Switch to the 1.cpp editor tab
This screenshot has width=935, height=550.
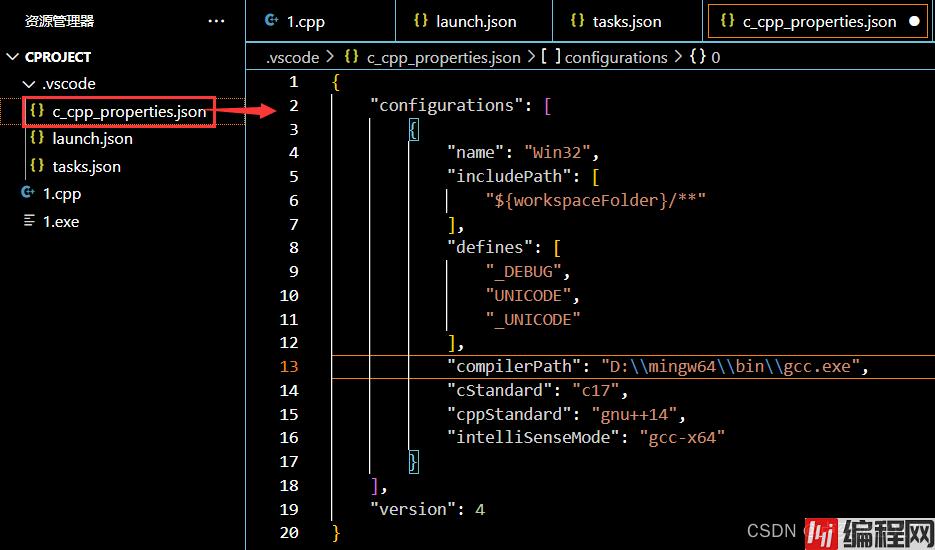pos(305,21)
